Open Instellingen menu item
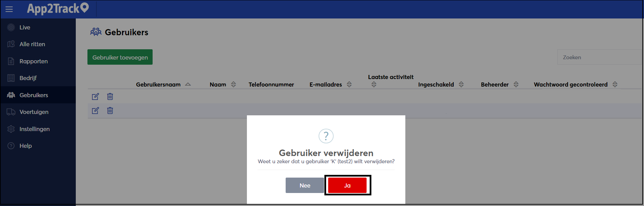 click(38, 129)
